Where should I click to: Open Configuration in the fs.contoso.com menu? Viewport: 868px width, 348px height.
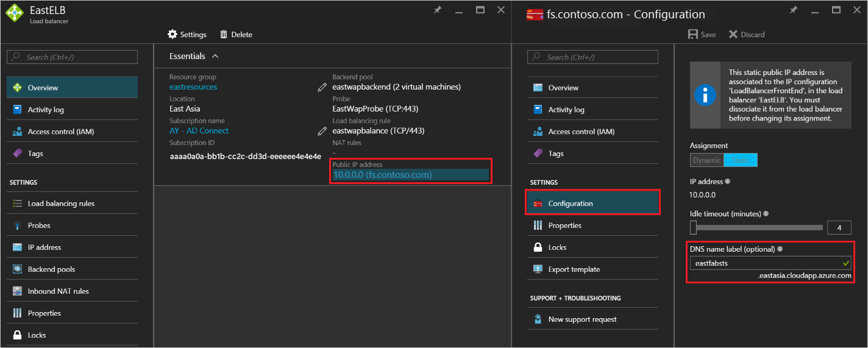[592, 204]
